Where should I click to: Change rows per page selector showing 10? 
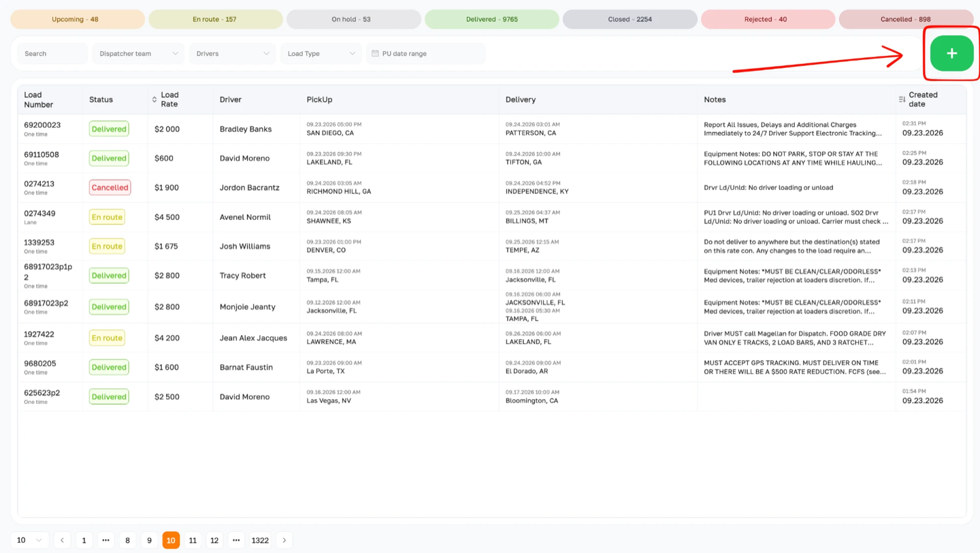[29, 540]
